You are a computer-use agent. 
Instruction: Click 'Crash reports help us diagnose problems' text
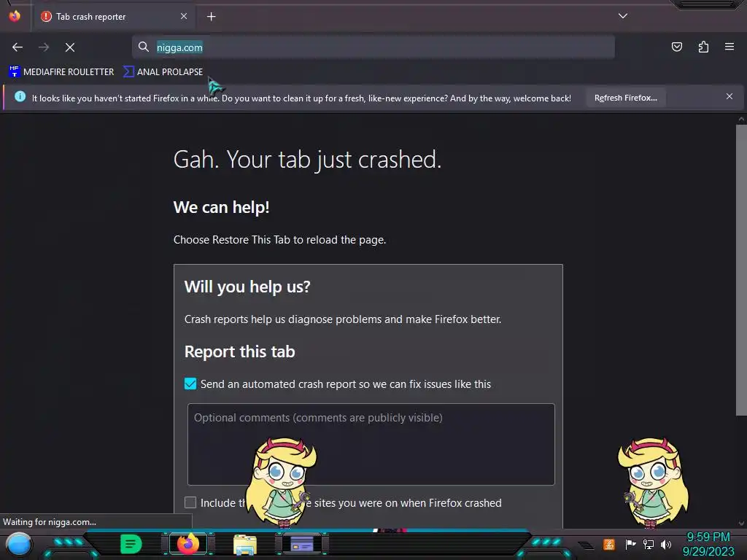coord(343,319)
